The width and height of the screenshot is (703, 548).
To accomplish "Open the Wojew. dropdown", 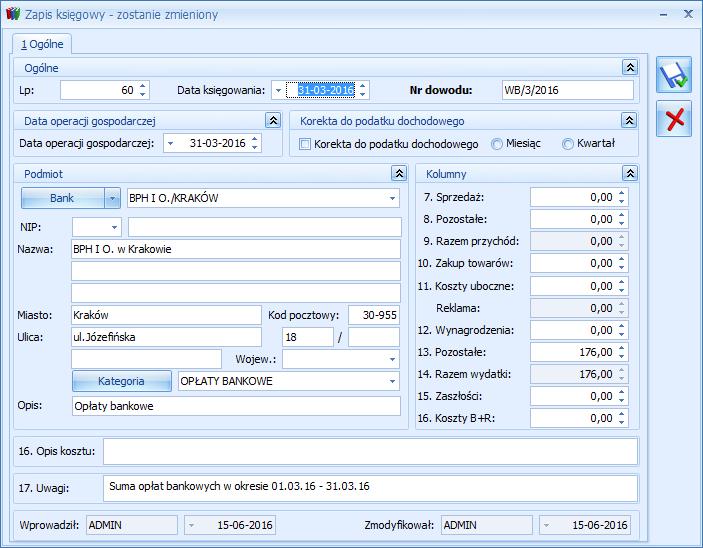I will (x=392, y=359).
